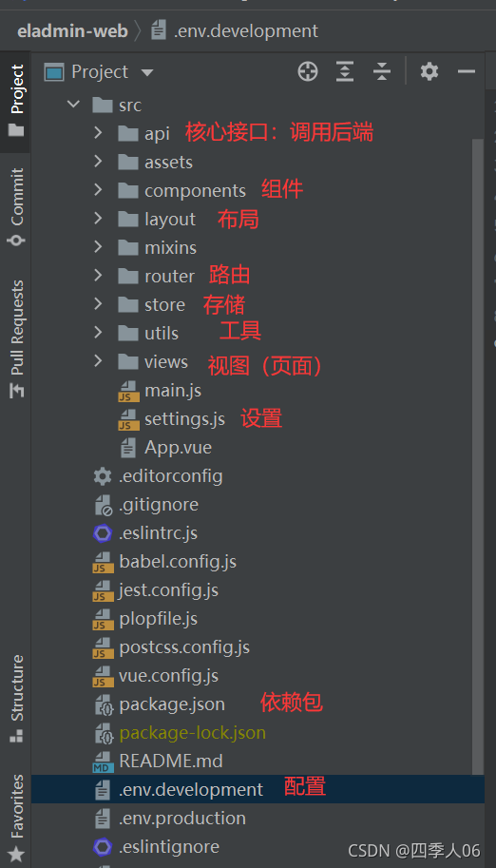Click the main.js JS file icon

[128, 392]
